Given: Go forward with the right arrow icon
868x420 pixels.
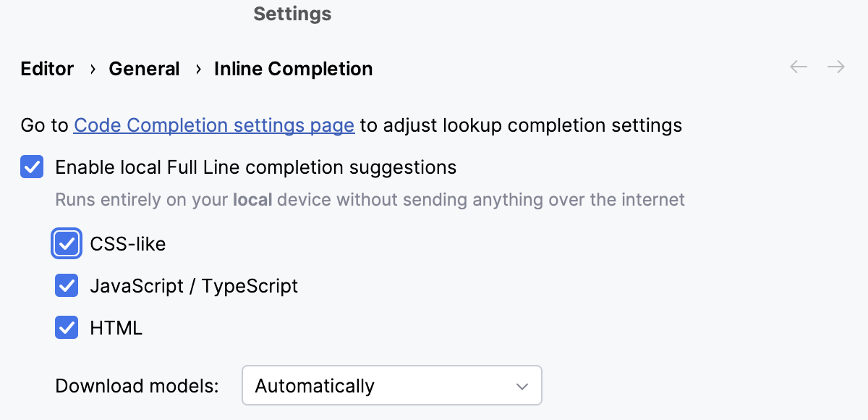Looking at the screenshot, I should [x=836, y=66].
